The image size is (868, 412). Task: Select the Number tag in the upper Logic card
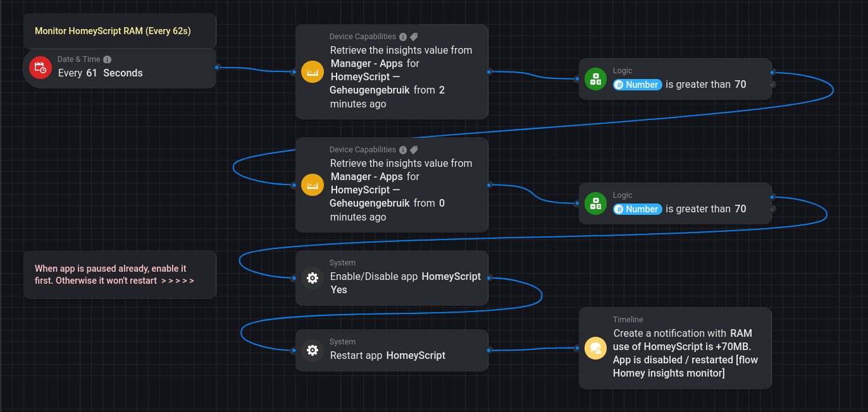pyautogui.click(x=638, y=85)
